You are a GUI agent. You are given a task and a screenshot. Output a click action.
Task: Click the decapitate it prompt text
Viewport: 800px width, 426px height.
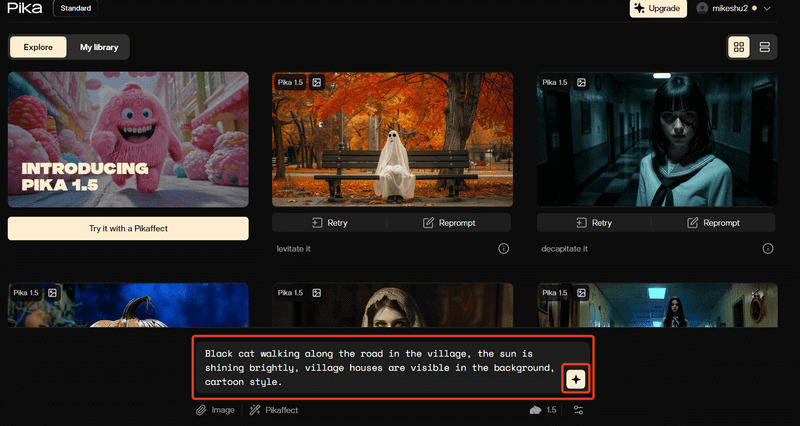click(x=564, y=249)
